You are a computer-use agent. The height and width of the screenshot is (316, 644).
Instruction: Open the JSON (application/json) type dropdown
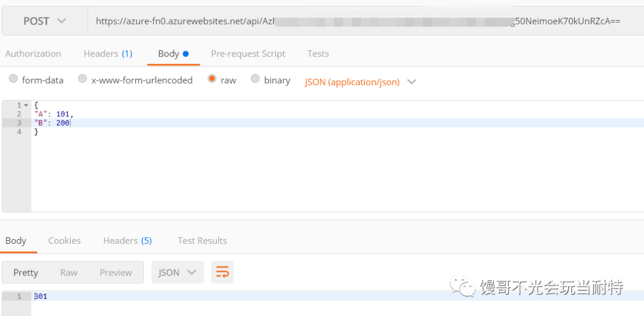click(x=360, y=82)
